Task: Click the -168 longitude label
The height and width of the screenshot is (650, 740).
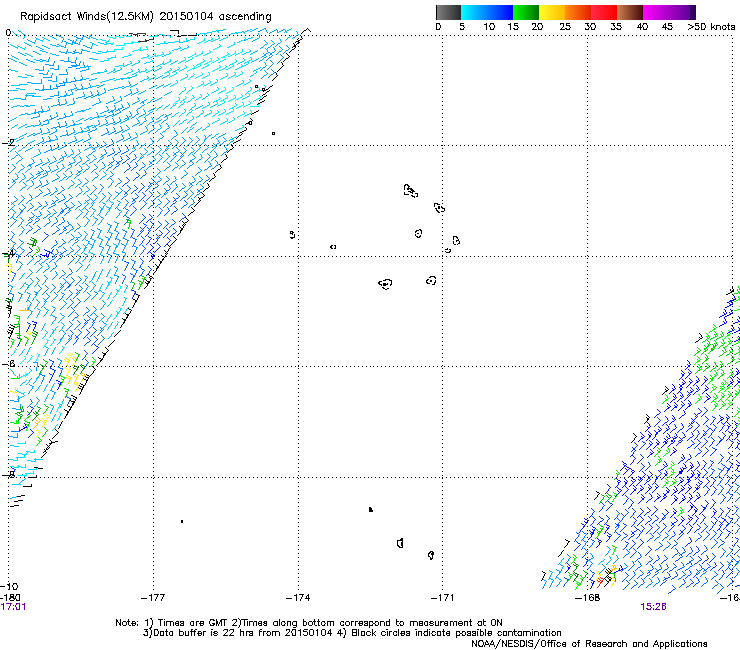Action: [x=587, y=598]
